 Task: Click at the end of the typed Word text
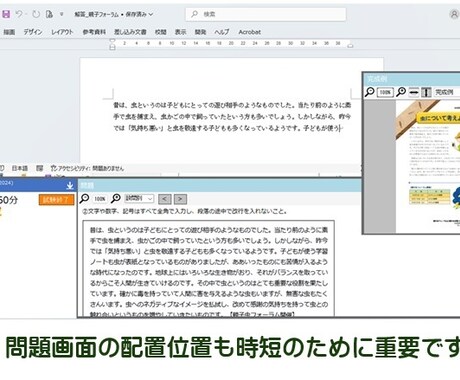[340, 128]
